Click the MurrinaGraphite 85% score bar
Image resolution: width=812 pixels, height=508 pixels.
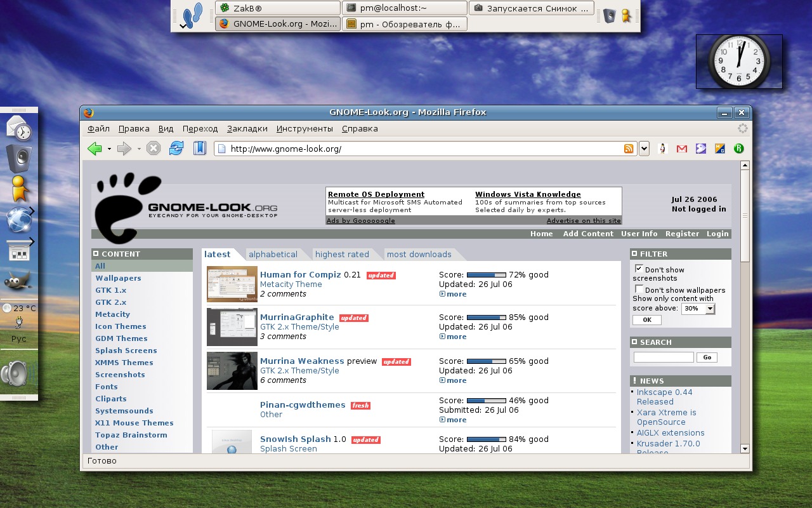click(486, 317)
